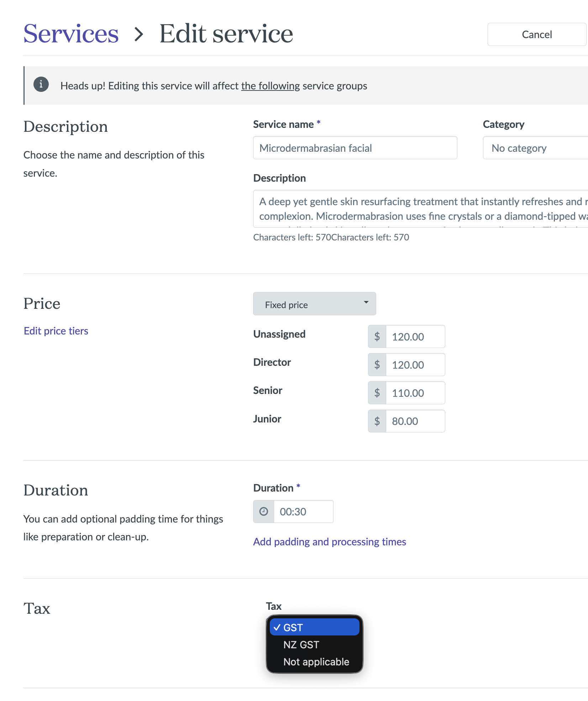
Task: Click the dollar sign next to Senior price
Action: [377, 393]
